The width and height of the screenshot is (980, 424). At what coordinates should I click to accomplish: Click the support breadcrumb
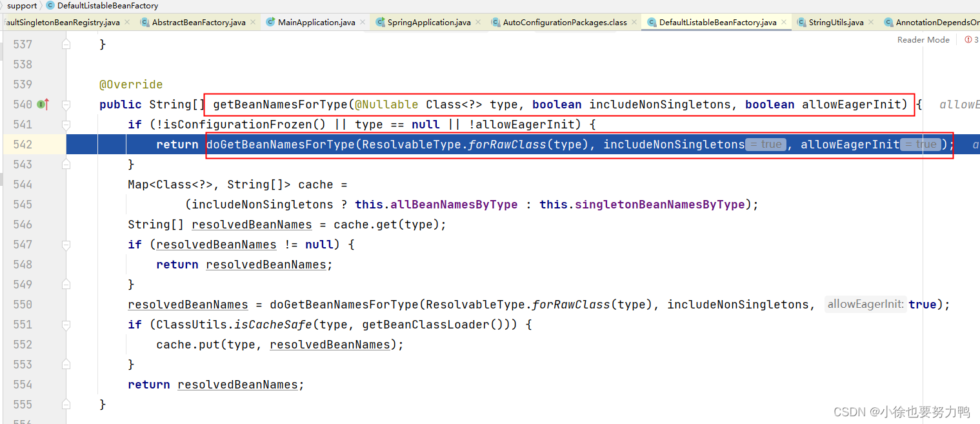pyautogui.click(x=22, y=6)
